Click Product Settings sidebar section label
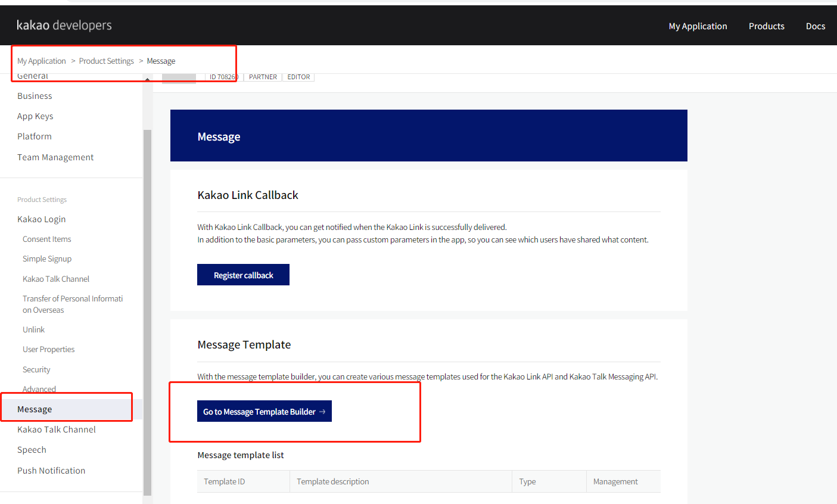 click(42, 200)
